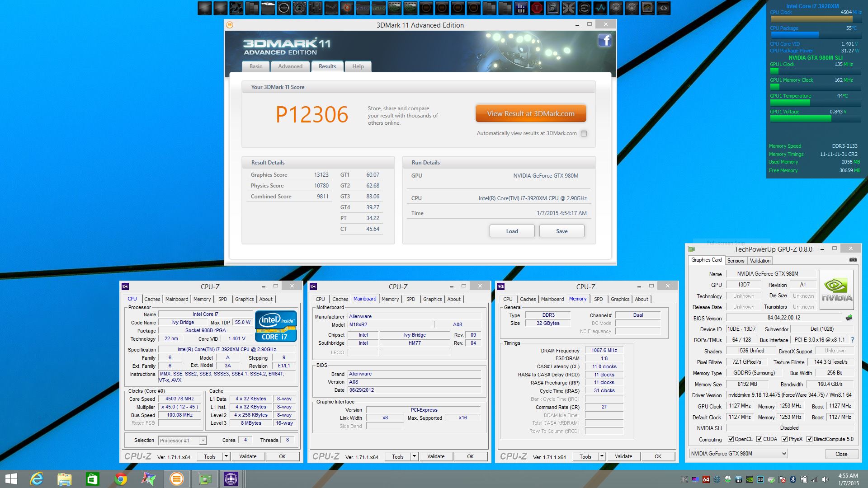Viewport: 868px width, 488px height.
Task: Open the blue waveform monitor icon in top dock
Action: (600, 8)
